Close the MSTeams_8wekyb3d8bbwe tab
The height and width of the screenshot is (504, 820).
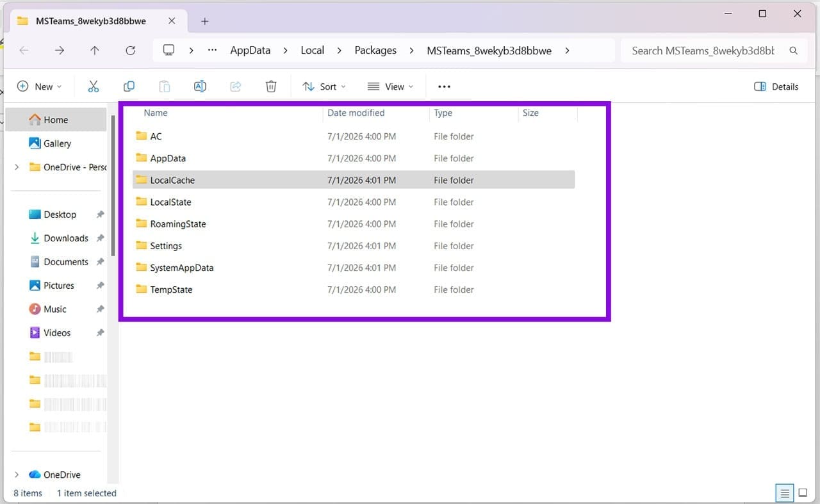point(172,20)
